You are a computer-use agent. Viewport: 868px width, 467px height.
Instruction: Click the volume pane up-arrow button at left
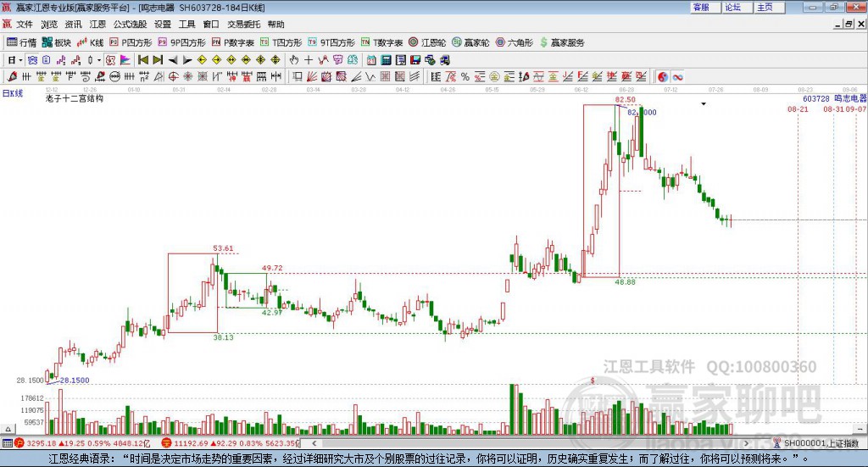8,429
